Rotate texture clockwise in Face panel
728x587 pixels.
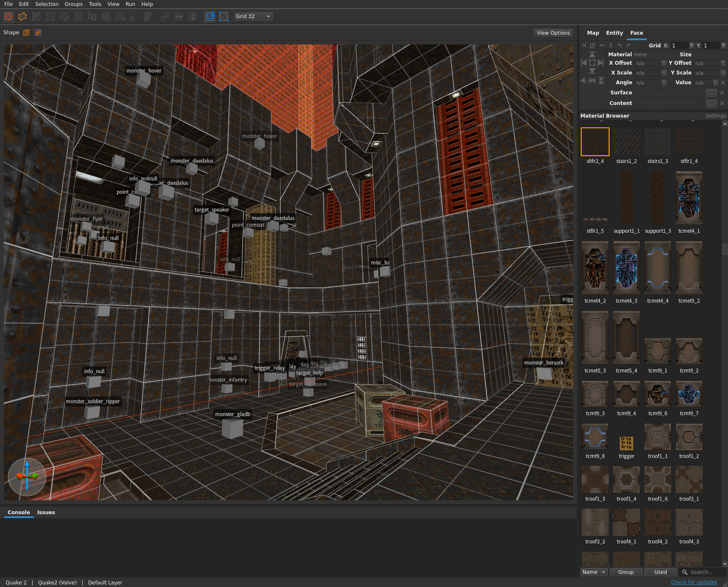[x=629, y=45]
